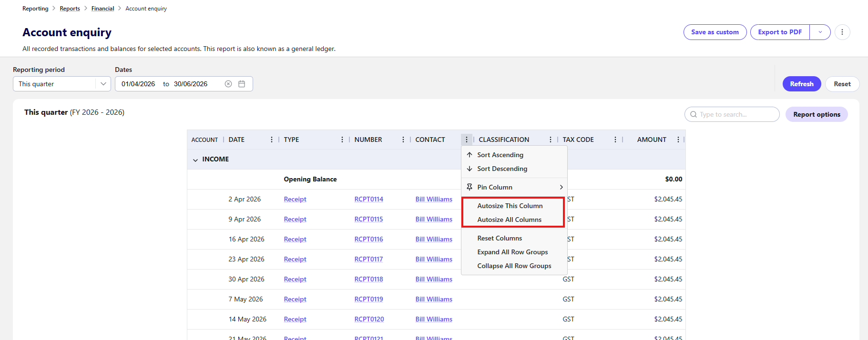Click the CONTACT column menu icon
This screenshot has height=340, width=868.
(467, 140)
